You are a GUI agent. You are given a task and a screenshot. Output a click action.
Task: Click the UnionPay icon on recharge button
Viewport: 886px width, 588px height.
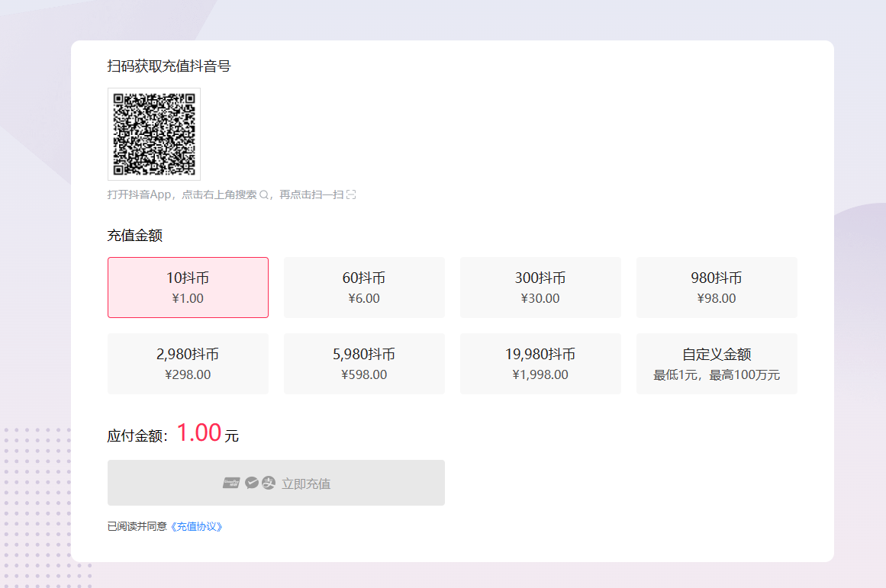[x=231, y=483]
